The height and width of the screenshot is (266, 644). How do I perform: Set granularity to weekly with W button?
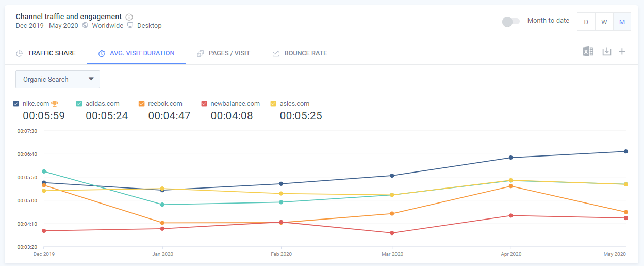[x=604, y=22]
